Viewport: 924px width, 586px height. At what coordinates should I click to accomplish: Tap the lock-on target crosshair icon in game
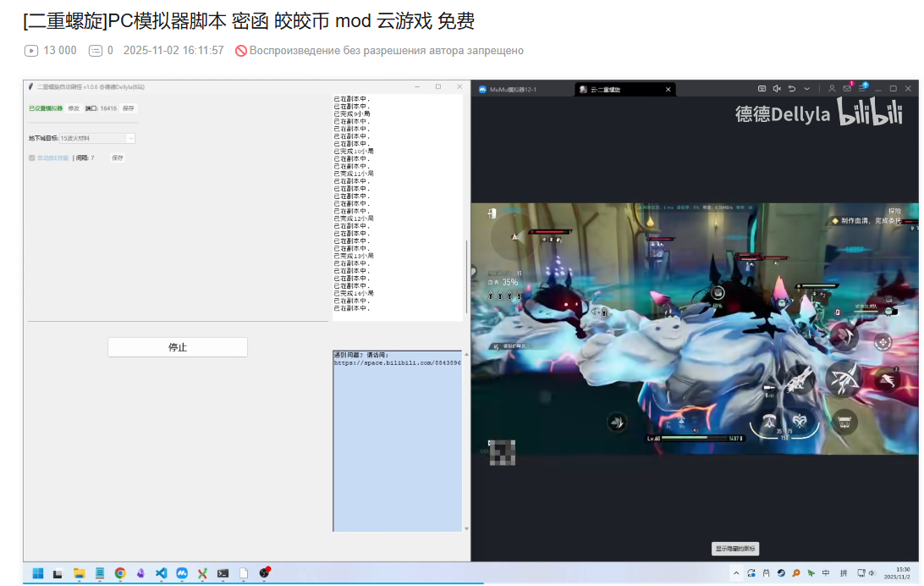point(883,342)
